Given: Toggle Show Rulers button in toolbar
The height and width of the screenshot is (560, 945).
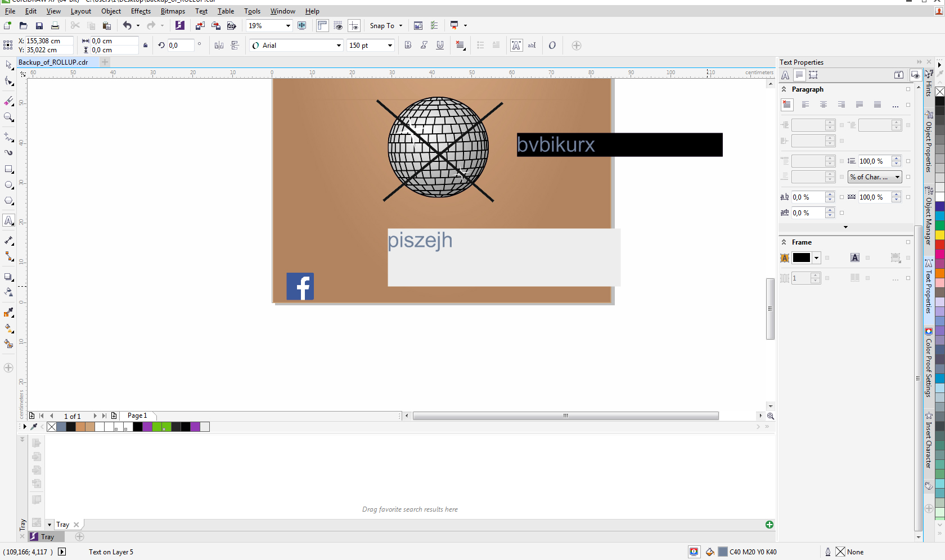Looking at the screenshot, I should tap(322, 26).
